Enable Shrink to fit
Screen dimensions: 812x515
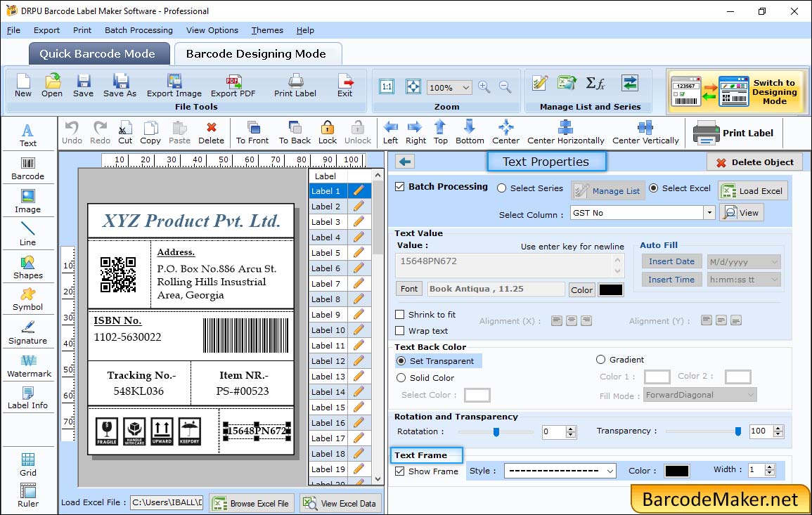coord(400,315)
